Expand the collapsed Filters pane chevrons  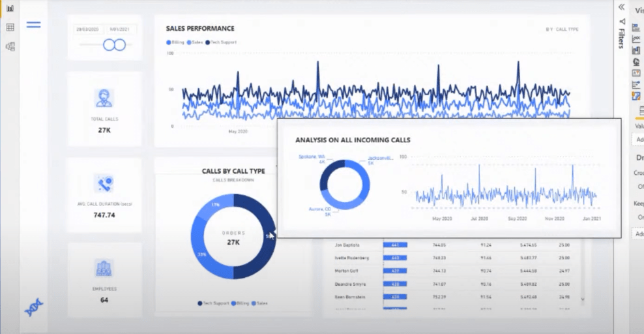point(621,7)
